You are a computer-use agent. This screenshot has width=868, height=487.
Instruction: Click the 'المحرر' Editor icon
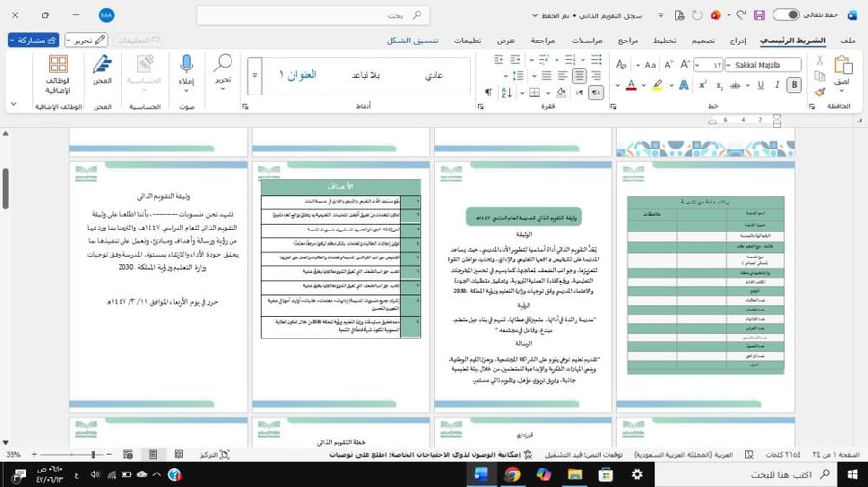102,70
